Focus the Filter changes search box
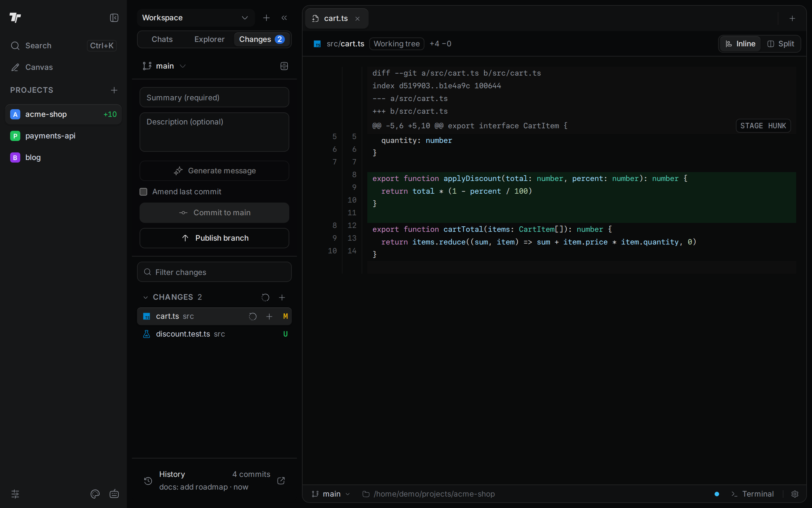Viewport: 812px width, 508px height. click(214, 272)
